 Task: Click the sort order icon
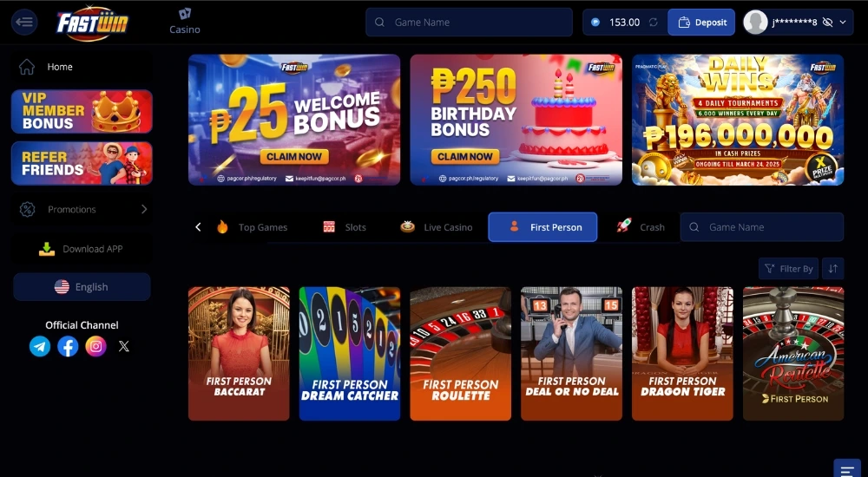[x=832, y=268]
